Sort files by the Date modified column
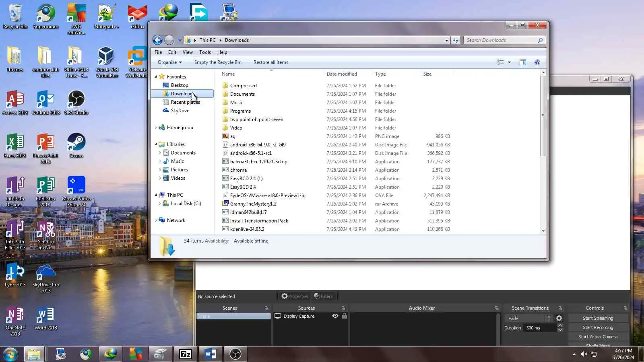The width and height of the screenshot is (644, 362). [342, 74]
